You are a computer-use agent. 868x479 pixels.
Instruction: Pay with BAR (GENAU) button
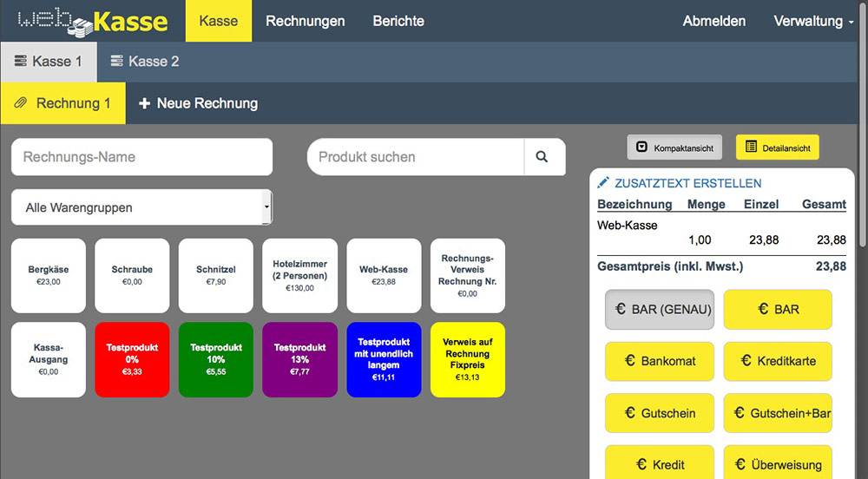[x=660, y=309]
